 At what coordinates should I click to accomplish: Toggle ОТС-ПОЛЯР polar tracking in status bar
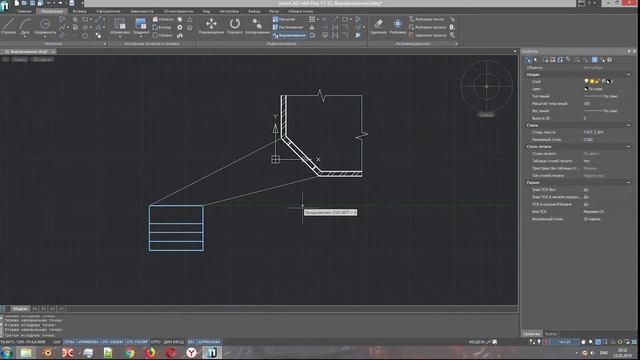tap(137, 342)
